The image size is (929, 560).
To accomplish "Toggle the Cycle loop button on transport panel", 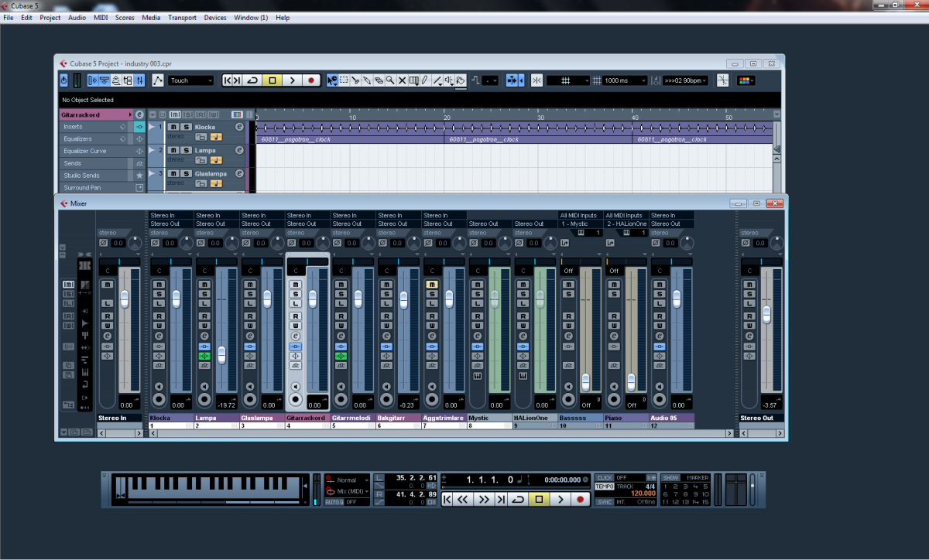I will [519, 500].
